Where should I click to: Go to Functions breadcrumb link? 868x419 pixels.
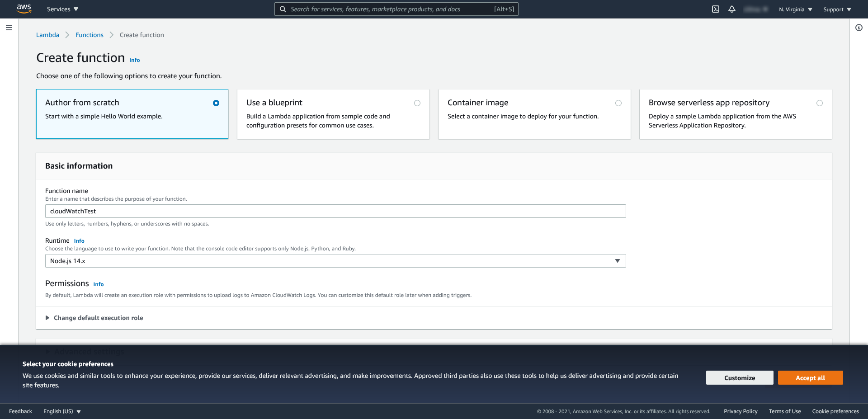coord(90,35)
